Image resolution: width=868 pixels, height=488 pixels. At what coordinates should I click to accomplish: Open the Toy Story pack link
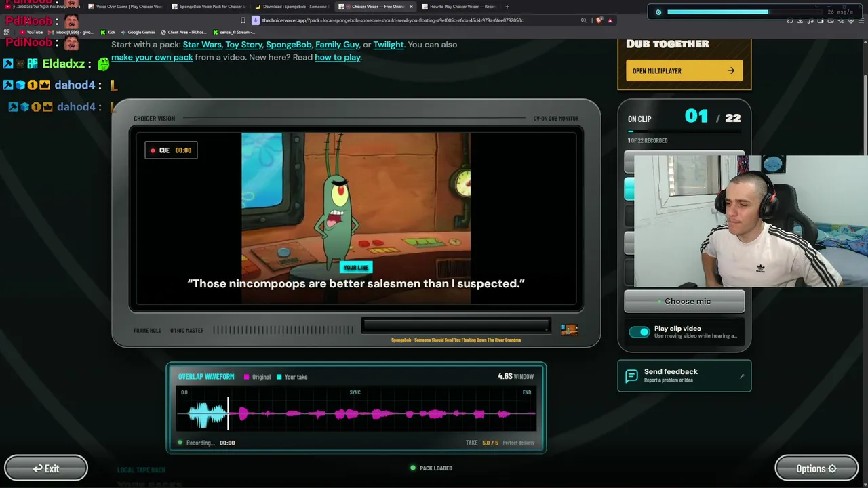coord(244,45)
